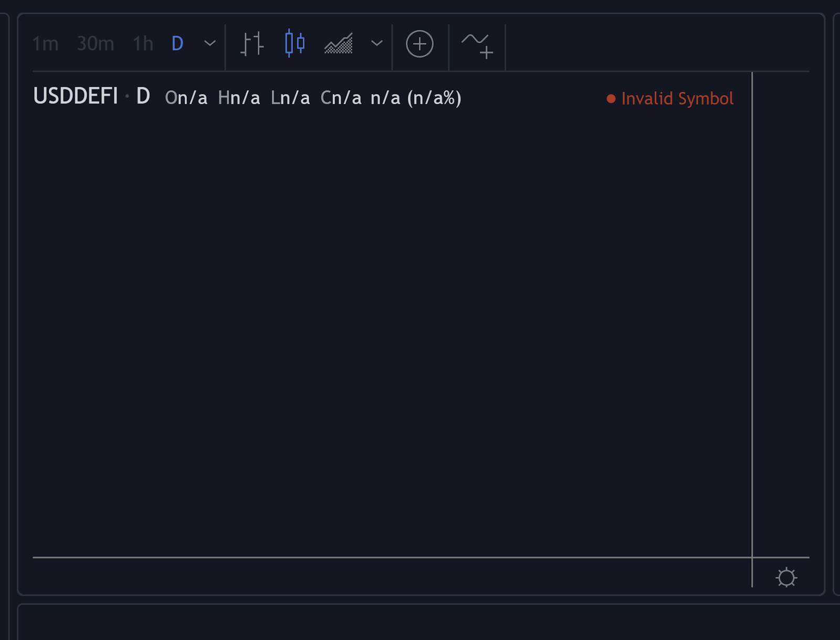Click the USDDEFI symbol title
The width and height of the screenshot is (840, 640).
76,97
